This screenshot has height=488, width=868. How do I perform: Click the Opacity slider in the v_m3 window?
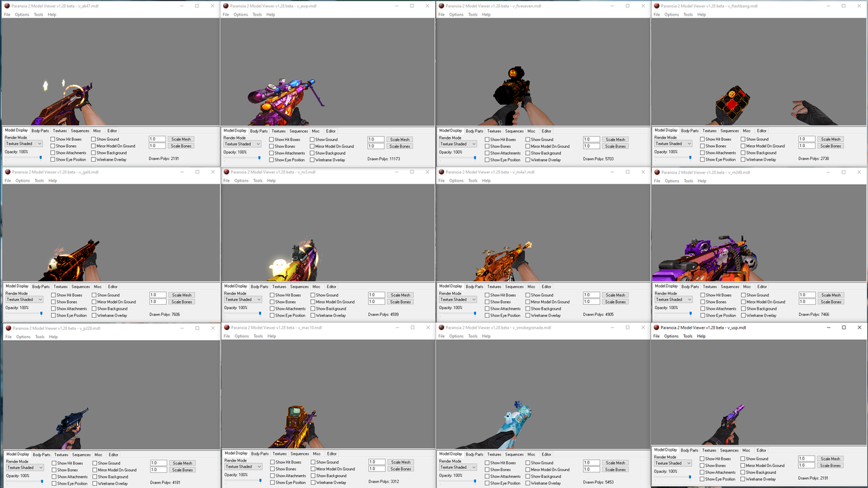tap(243, 314)
